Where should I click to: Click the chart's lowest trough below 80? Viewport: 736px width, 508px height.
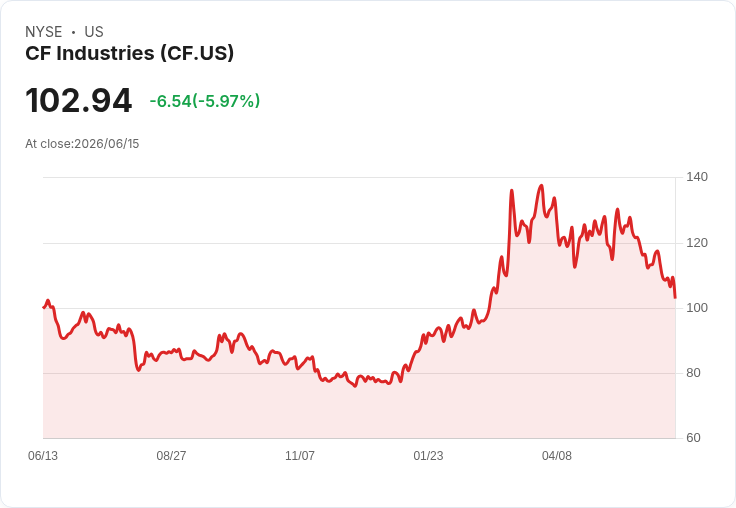(x=355, y=386)
